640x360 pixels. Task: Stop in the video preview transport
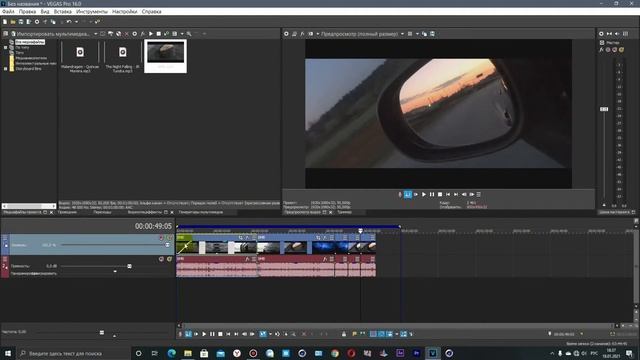click(440, 194)
